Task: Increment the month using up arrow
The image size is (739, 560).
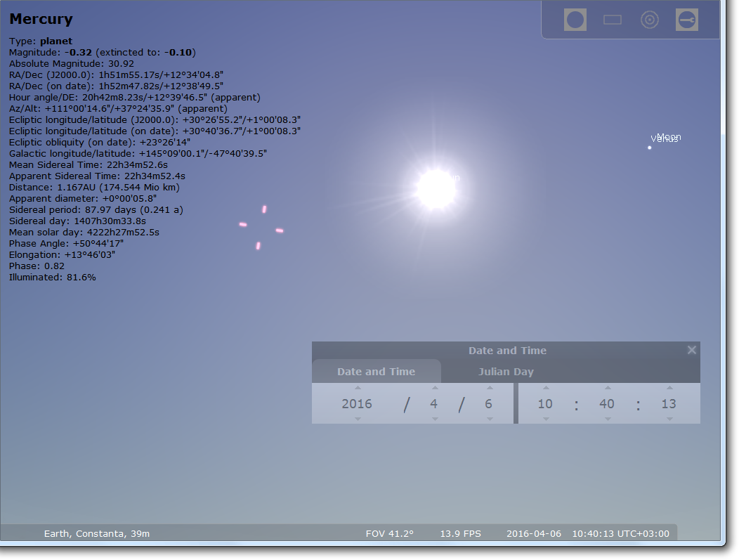Action: point(434,388)
